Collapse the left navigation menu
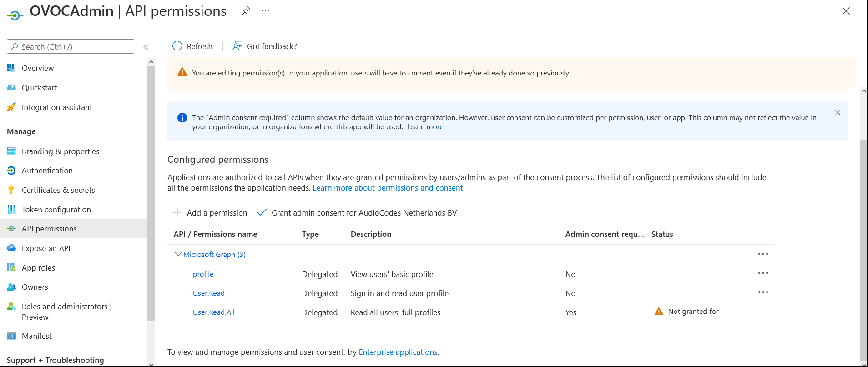 click(x=146, y=47)
